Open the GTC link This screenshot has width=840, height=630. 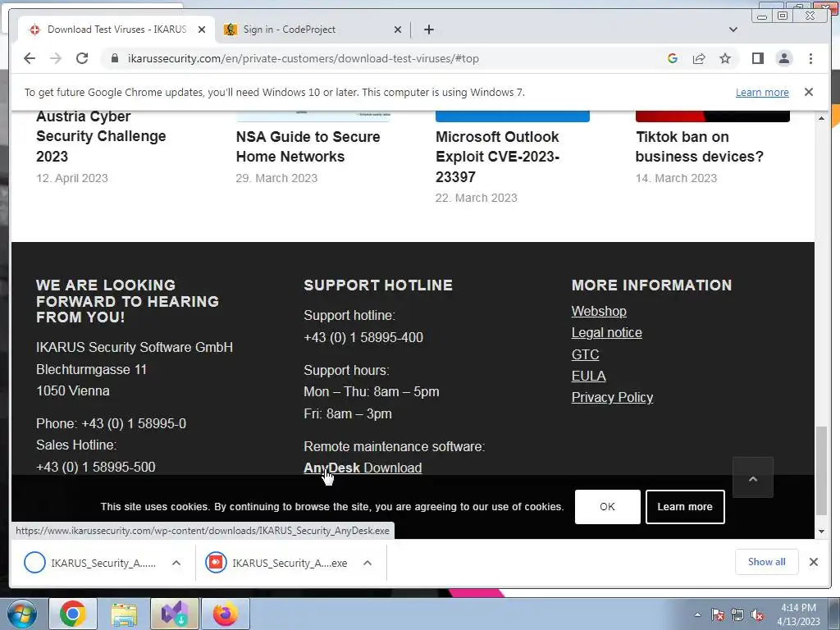click(x=585, y=354)
